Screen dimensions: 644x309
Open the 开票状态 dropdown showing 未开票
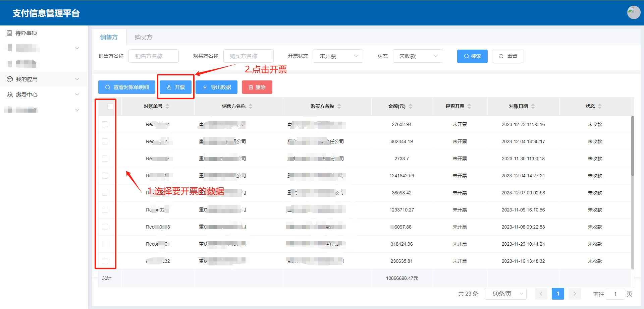(338, 56)
